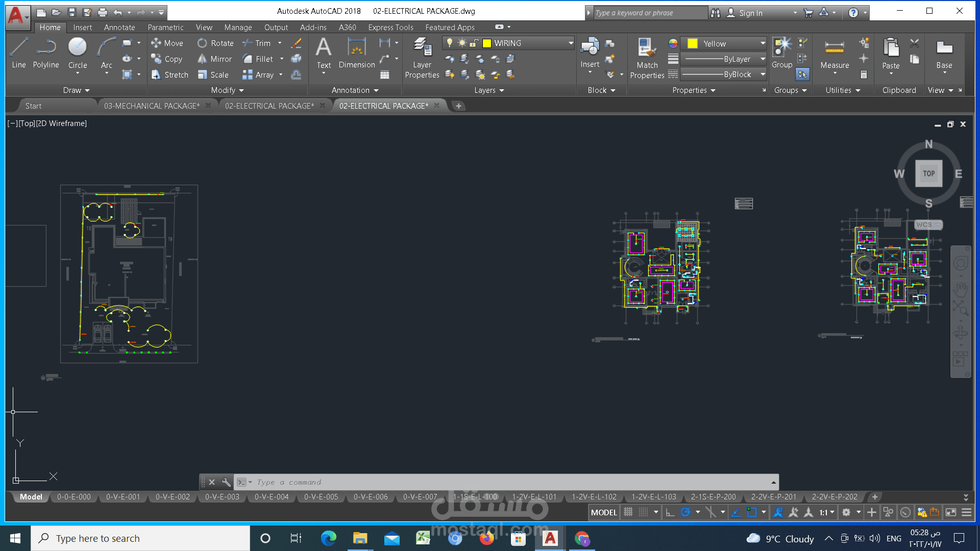Select the Scale tool

(213, 75)
